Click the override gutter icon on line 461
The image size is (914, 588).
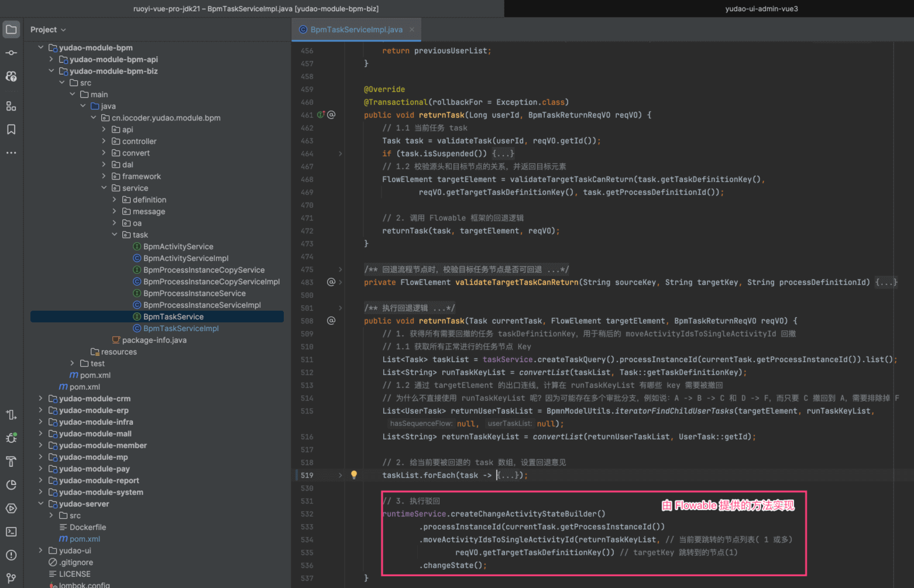(x=321, y=115)
